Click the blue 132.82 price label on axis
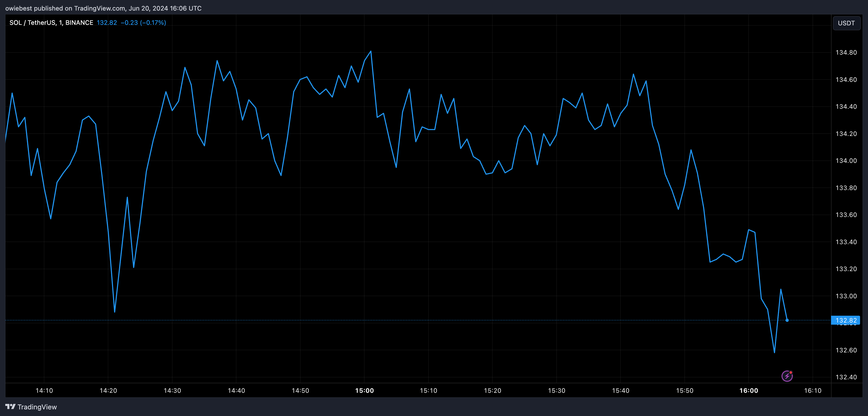Image resolution: width=868 pixels, height=416 pixels. (x=846, y=320)
